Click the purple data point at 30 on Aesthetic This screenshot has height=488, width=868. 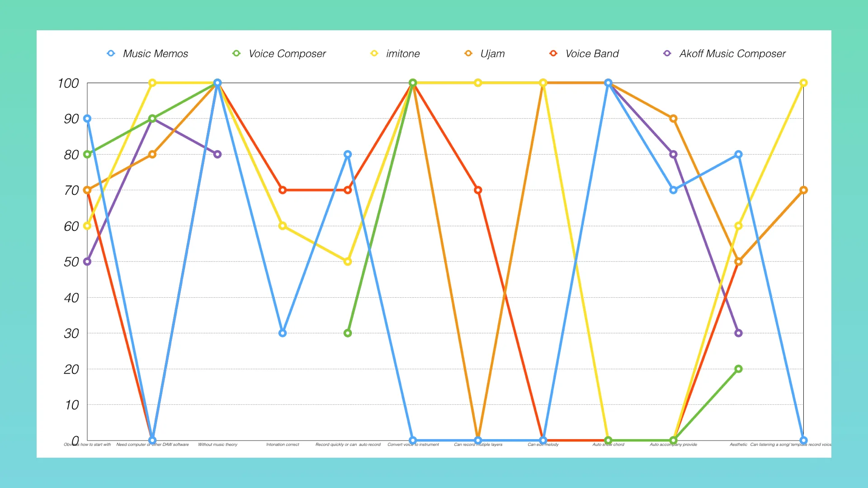(738, 333)
